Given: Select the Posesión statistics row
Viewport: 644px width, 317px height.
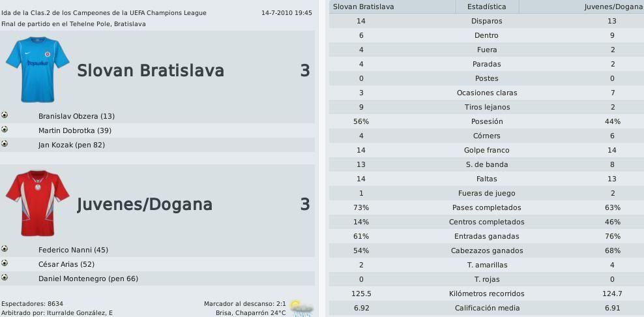Looking at the screenshot, I should (486, 121).
